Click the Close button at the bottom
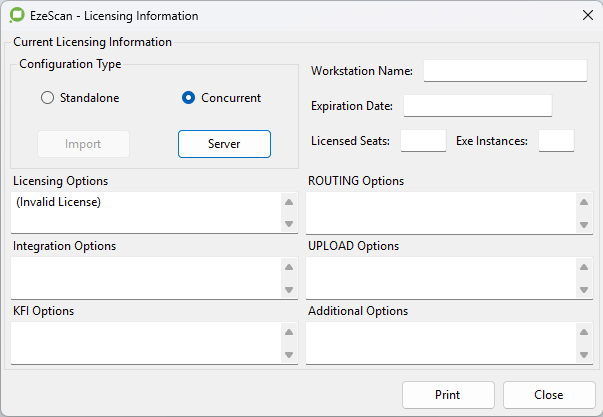 pos(549,395)
